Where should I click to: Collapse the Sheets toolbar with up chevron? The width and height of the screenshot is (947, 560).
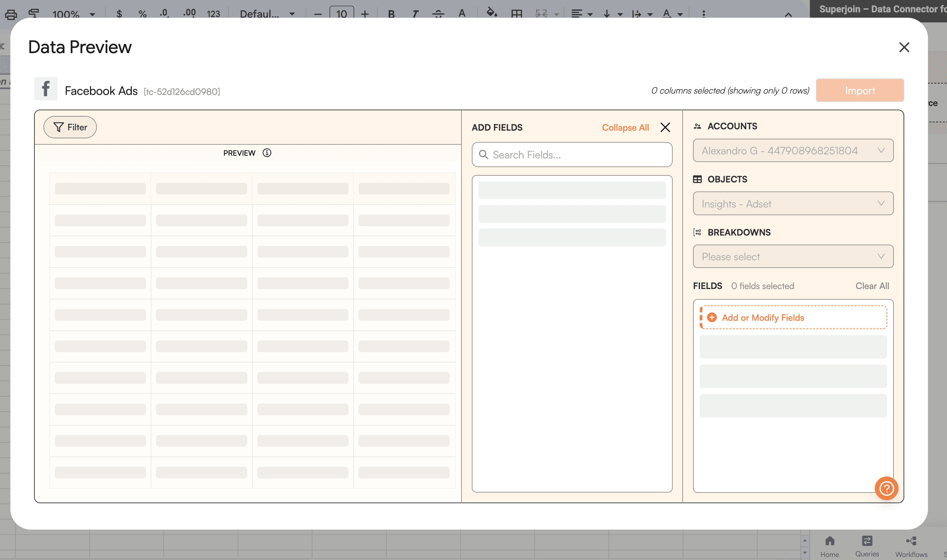click(788, 15)
